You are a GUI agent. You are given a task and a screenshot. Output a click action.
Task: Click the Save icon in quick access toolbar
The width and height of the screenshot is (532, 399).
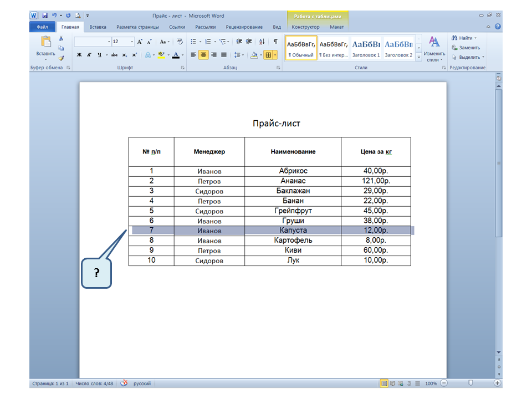[44, 16]
